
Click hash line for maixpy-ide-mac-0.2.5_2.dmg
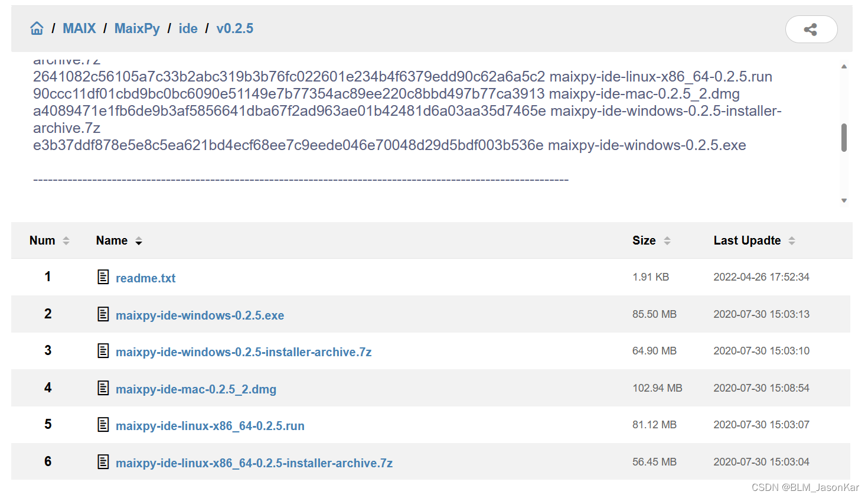coord(386,94)
